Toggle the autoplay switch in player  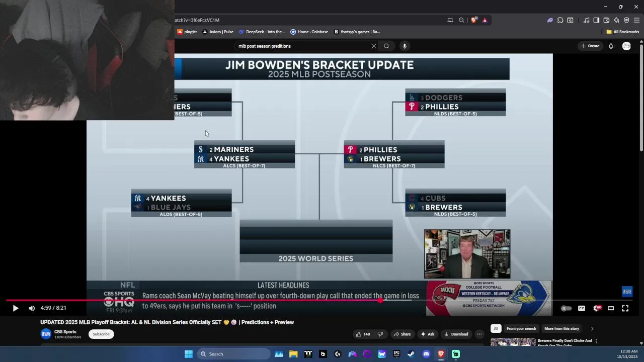566,308
